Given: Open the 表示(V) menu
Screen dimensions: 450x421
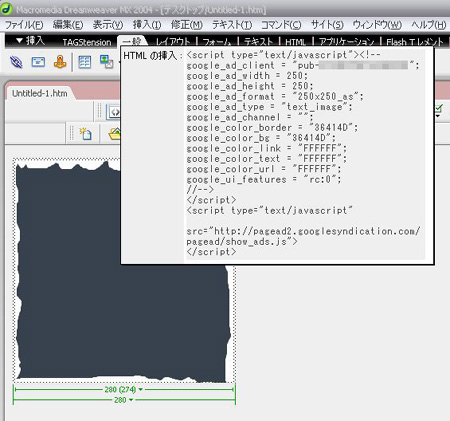Looking at the screenshot, I should 108,25.
